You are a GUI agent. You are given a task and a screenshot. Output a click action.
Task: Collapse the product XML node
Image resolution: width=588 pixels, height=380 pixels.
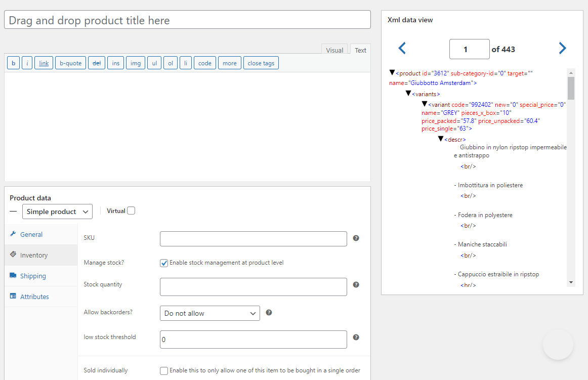[x=392, y=72]
